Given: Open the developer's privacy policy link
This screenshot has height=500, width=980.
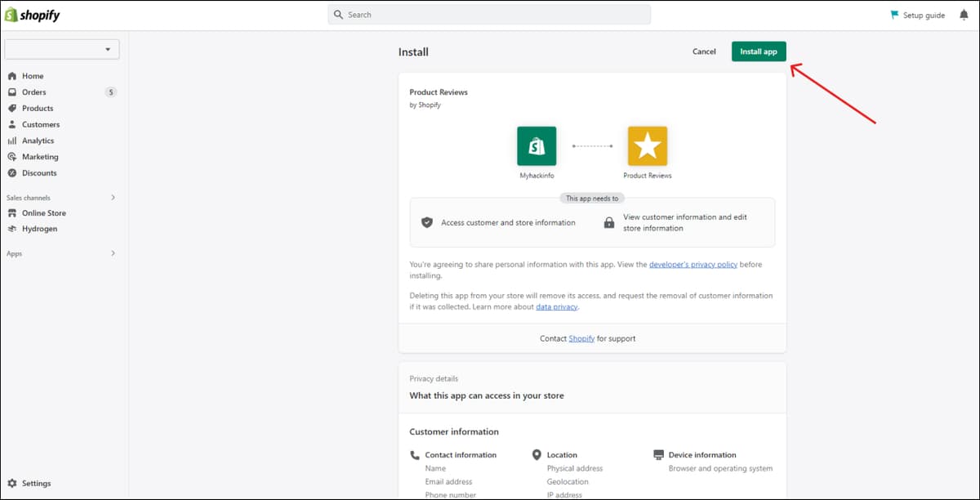Looking at the screenshot, I should pyautogui.click(x=693, y=265).
